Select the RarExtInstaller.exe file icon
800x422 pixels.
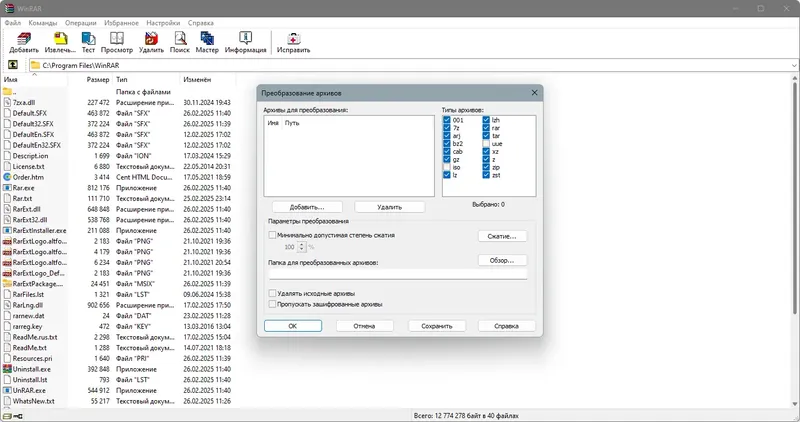pos(7,231)
